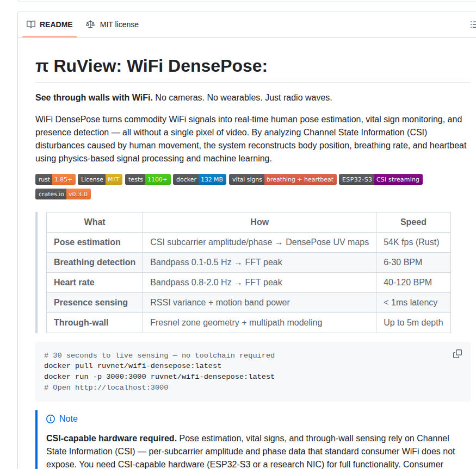Select the vital signs breathing + heartbeat badge
476x469 pixels.
click(x=282, y=179)
